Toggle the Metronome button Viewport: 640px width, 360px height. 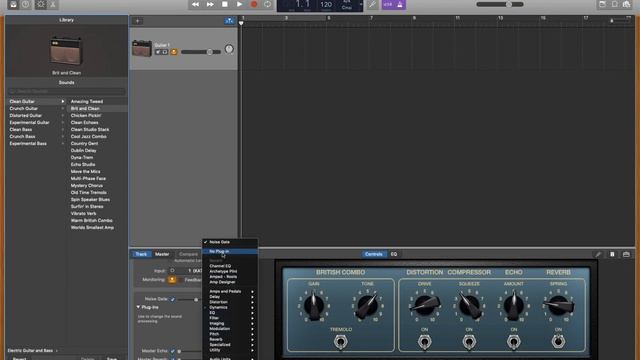click(400, 4)
